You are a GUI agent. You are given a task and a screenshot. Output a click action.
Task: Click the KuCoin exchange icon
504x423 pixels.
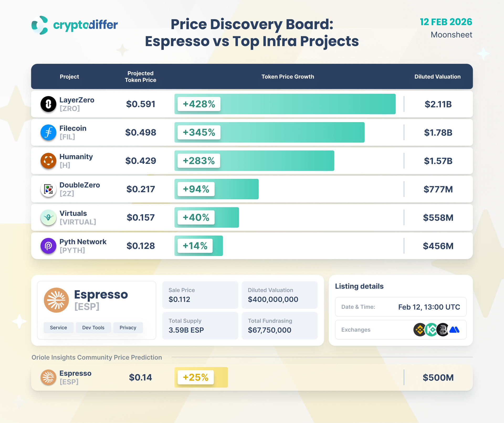pos(431,330)
